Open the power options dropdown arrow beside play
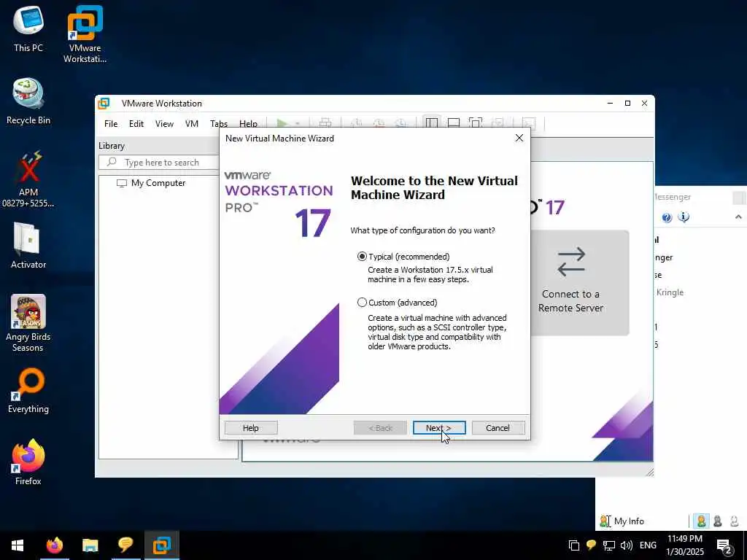This screenshot has width=747, height=560. [298, 124]
